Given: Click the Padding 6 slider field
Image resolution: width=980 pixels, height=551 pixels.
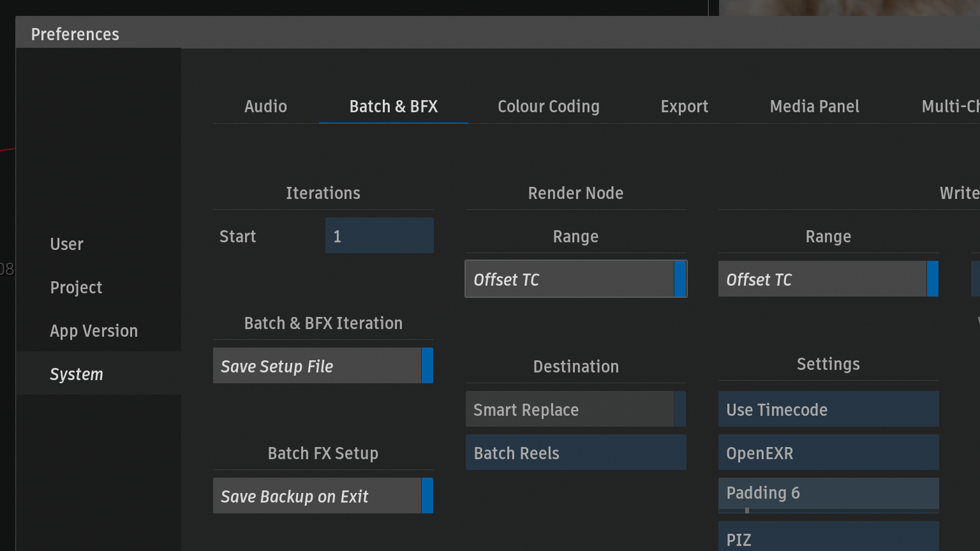Looking at the screenshot, I should coord(828,494).
